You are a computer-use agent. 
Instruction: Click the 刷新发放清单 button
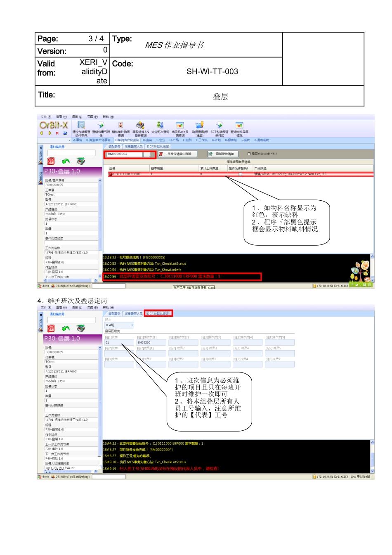click(223, 154)
